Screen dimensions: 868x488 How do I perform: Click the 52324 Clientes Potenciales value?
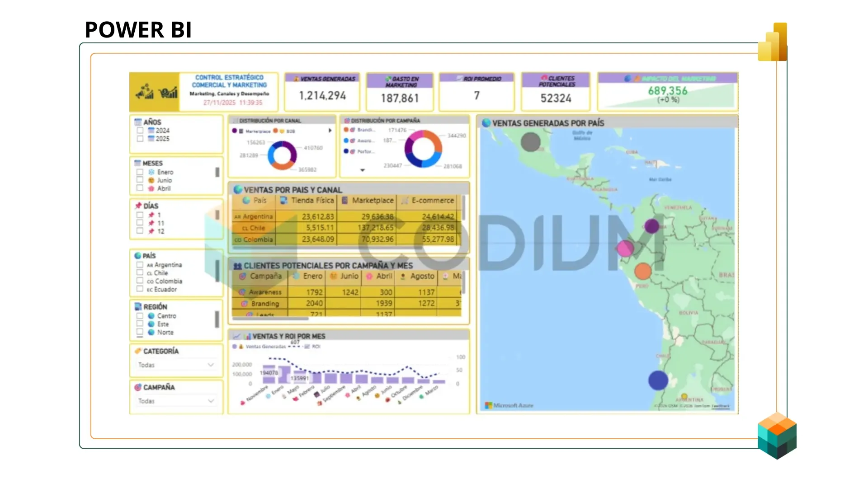tap(556, 99)
